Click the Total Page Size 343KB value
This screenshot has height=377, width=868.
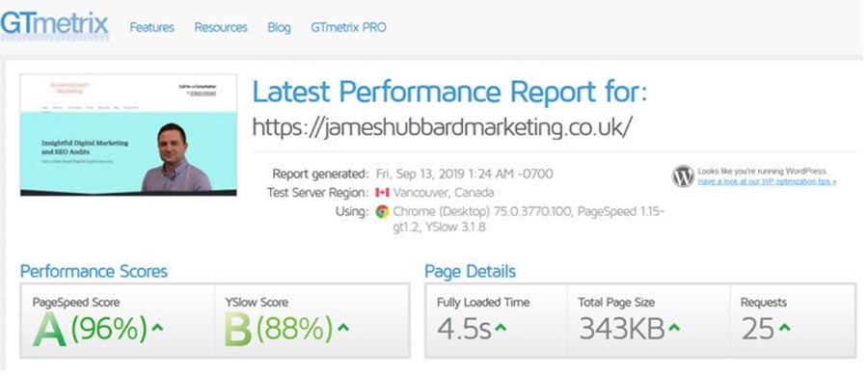[x=622, y=330]
